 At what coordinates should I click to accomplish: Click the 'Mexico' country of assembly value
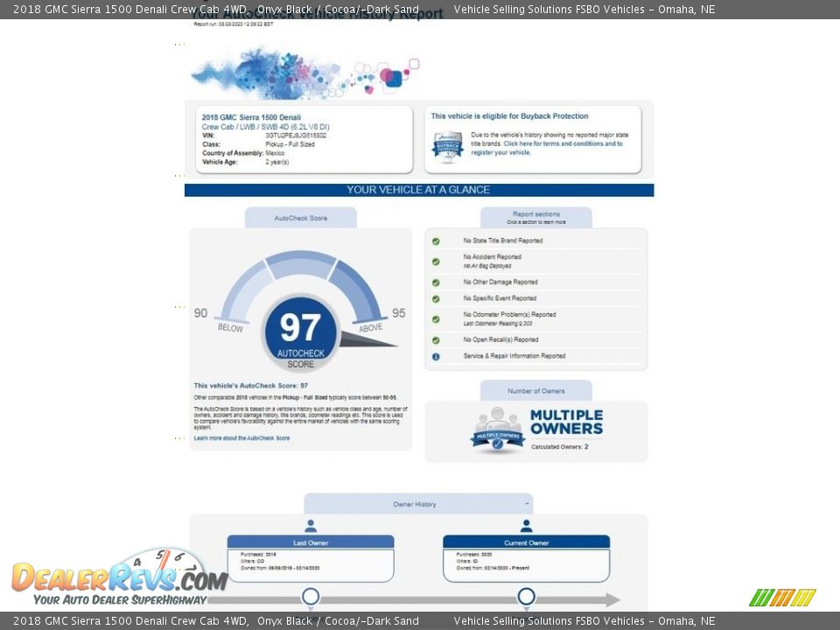coord(275,153)
